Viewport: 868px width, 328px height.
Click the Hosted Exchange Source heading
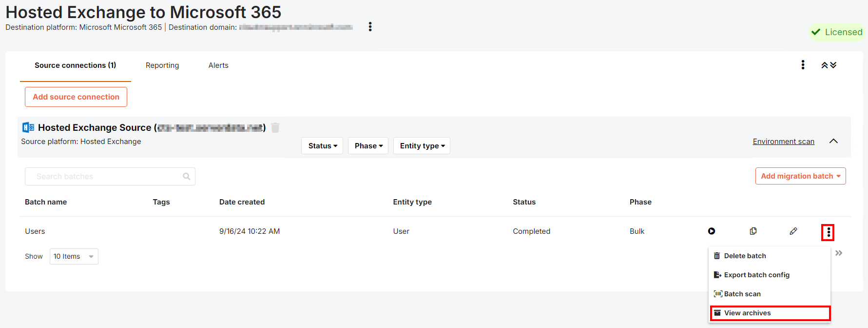click(152, 128)
